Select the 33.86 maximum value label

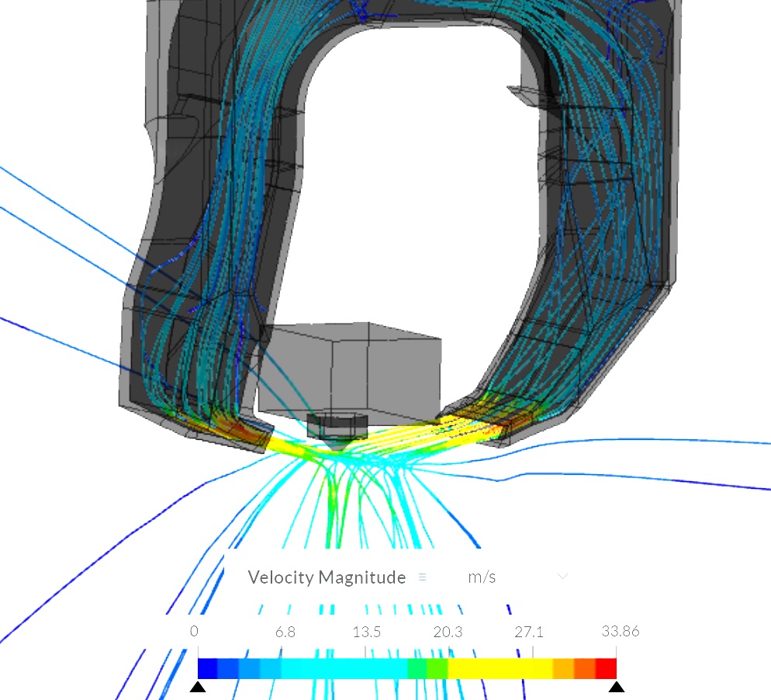(x=621, y=632)
